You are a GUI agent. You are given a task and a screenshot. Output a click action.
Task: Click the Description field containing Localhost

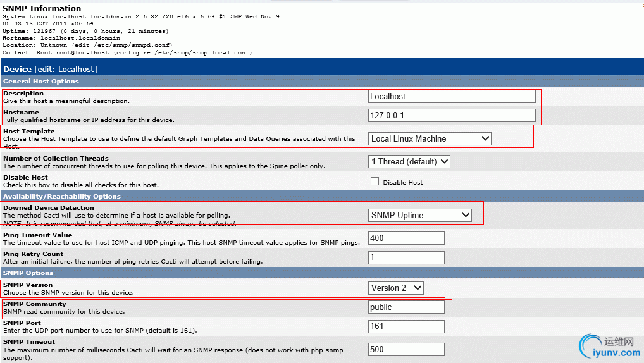click(452, 97)
